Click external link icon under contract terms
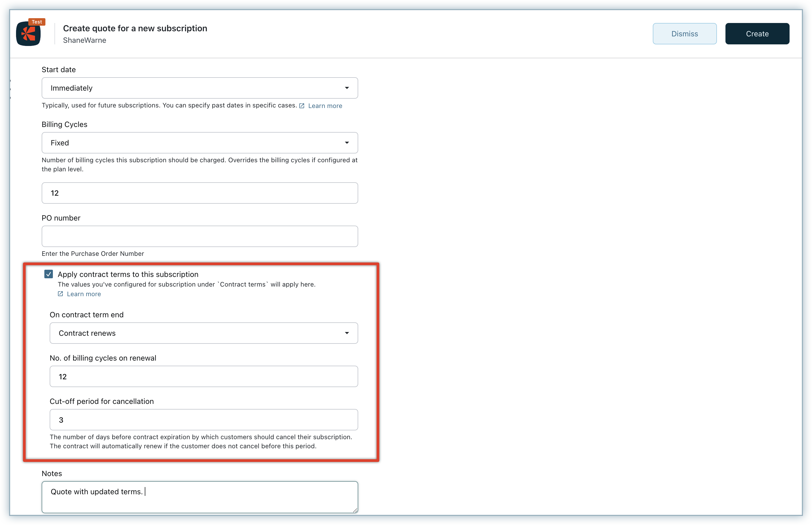 [60, 294]
